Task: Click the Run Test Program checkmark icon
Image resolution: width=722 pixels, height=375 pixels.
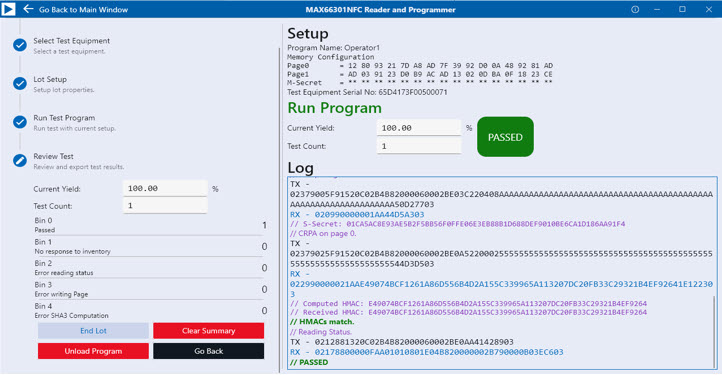Action: 20,122
